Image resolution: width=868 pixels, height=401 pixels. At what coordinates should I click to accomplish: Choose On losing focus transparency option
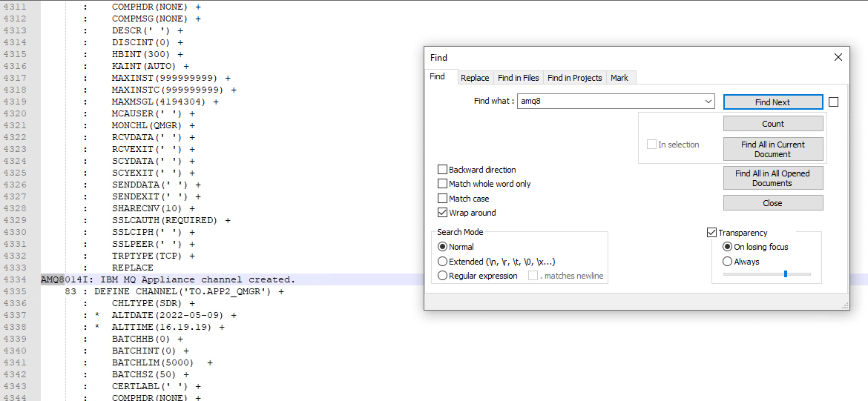pos(727,247)
